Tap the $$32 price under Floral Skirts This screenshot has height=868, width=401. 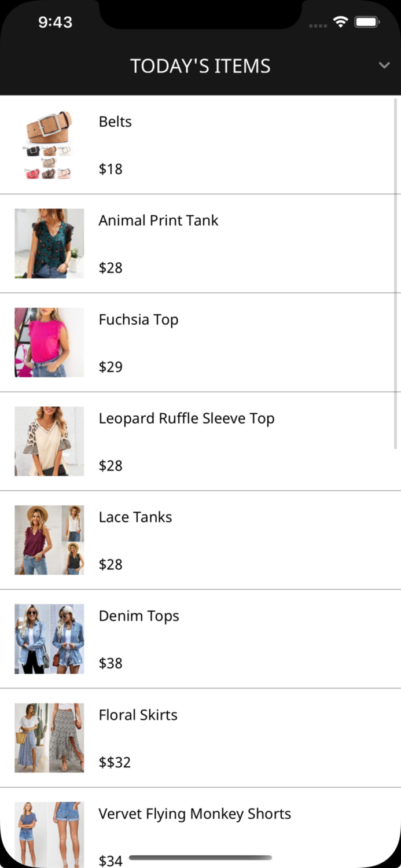[115, 762]
